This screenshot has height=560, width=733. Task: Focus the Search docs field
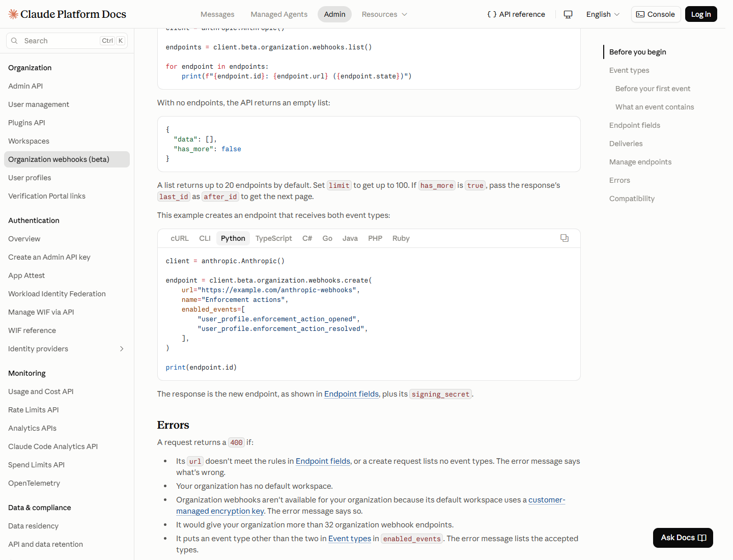[67, 41]
